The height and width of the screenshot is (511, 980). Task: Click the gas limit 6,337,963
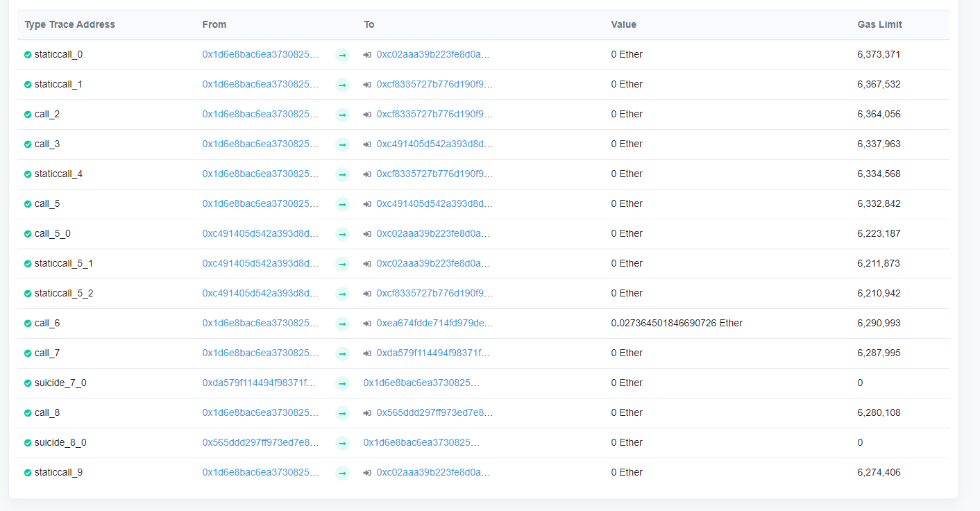879,144
